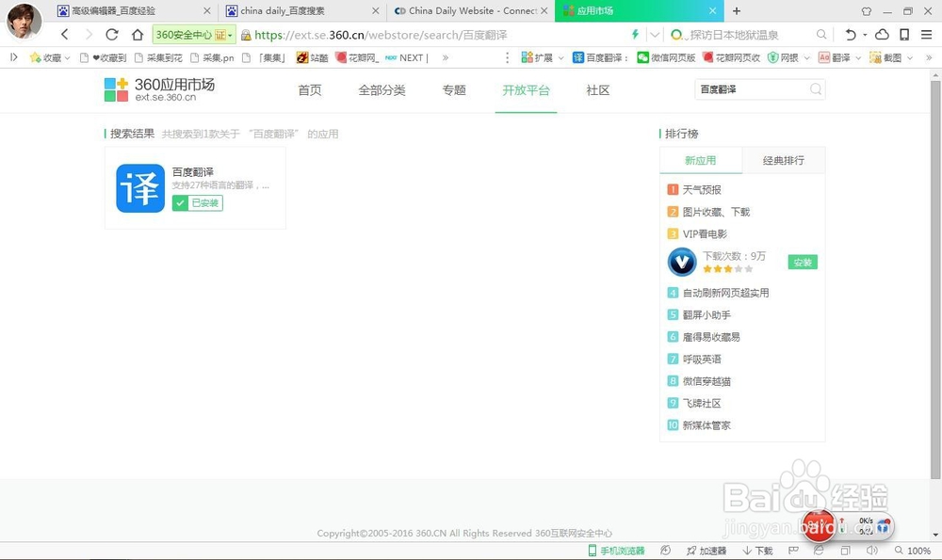Viewport: 942px width, 560px height.
Task: Expand the 收藏 bookmark dropdown arrow
Action: (x=67, y=58)
